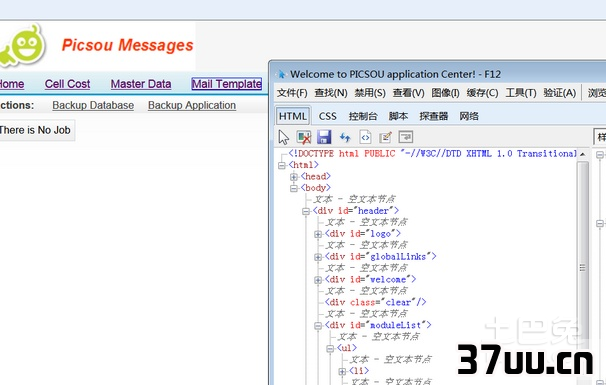Open the 工具(T) menu

[x=521, y=93]
